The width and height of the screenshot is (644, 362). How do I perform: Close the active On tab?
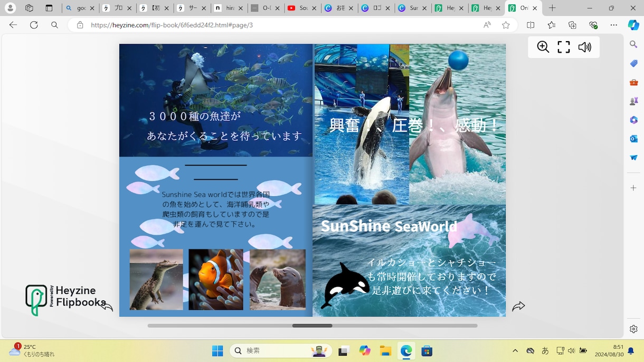point(535,8)
